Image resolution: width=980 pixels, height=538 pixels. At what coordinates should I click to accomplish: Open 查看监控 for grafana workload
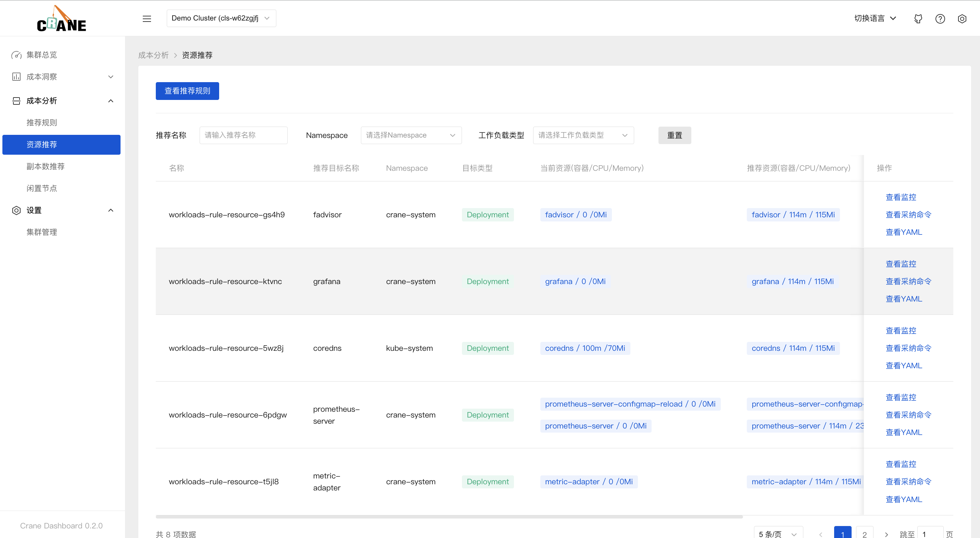899,264
